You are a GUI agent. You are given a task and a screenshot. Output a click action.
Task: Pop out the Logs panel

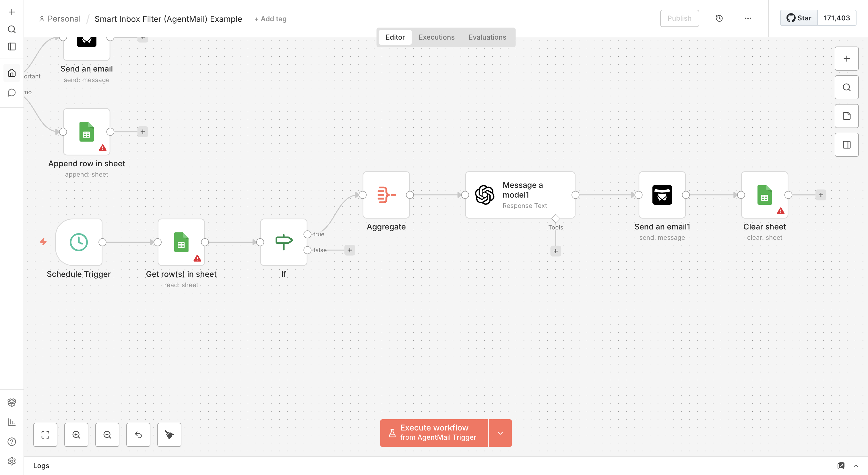pyautogui.click(x=841, y=466)
